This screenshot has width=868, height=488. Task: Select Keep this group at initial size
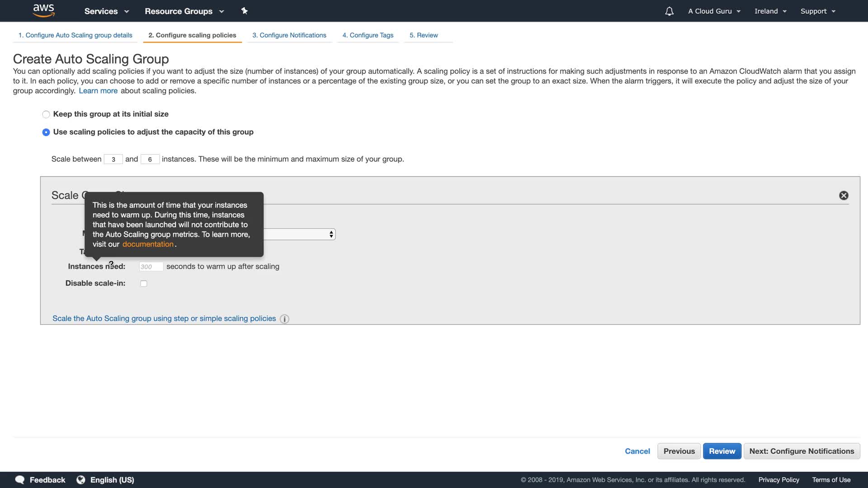pyautogui.click(x=46, y=114)
